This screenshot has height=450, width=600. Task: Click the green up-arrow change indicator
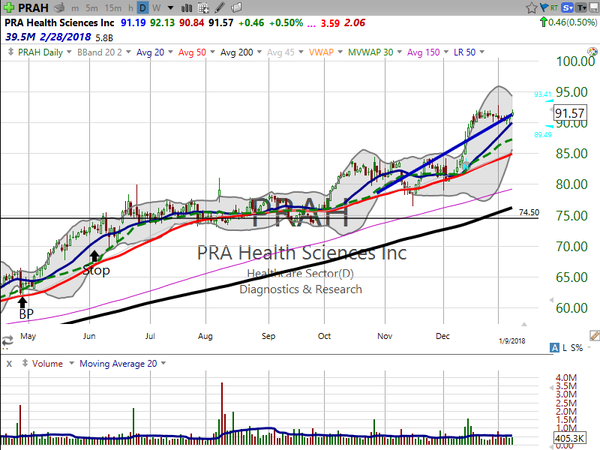click(543, 22)
